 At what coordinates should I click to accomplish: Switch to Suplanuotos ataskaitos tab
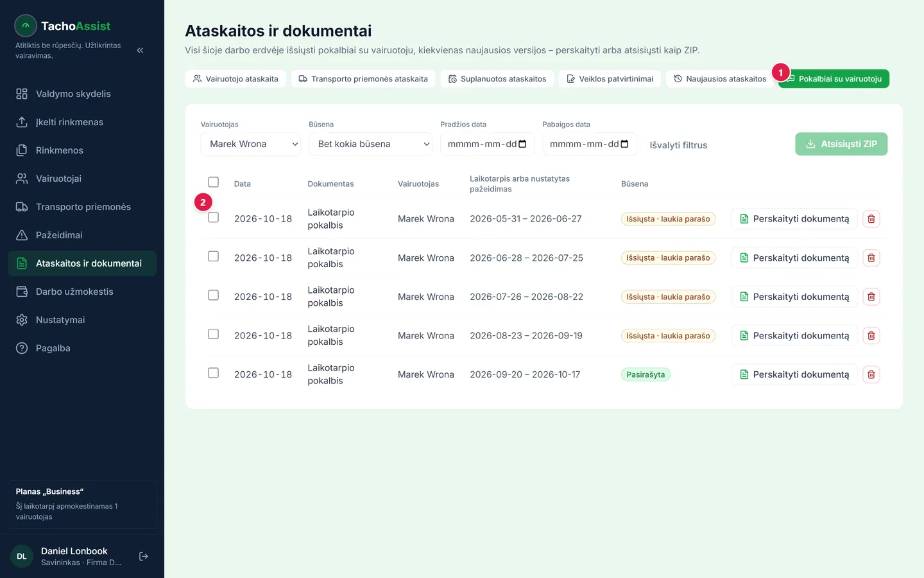pyautogui.click(x=497, y=79)
